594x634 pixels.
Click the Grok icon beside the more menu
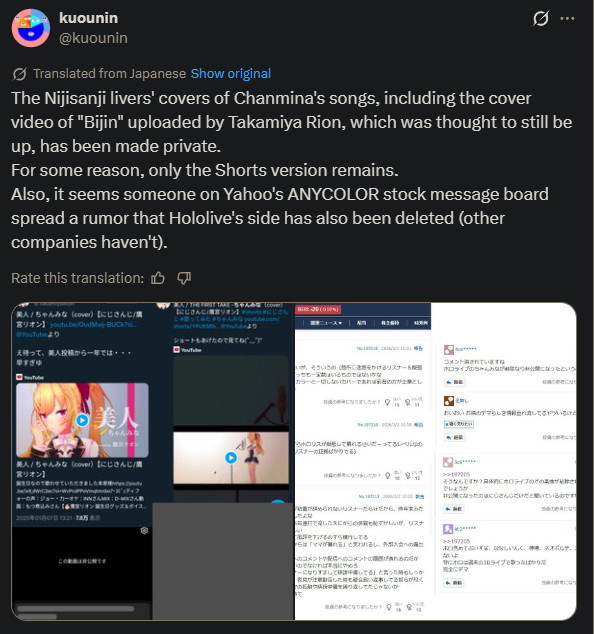click(x=541, y=18)
